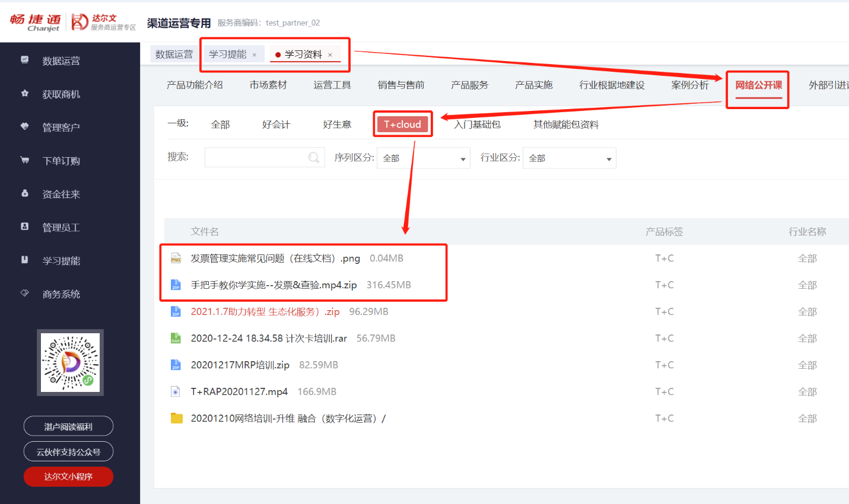Screen dimensions: 849x504
Task: Click the QR code image in sidebar
Action: tap(70, 362)
